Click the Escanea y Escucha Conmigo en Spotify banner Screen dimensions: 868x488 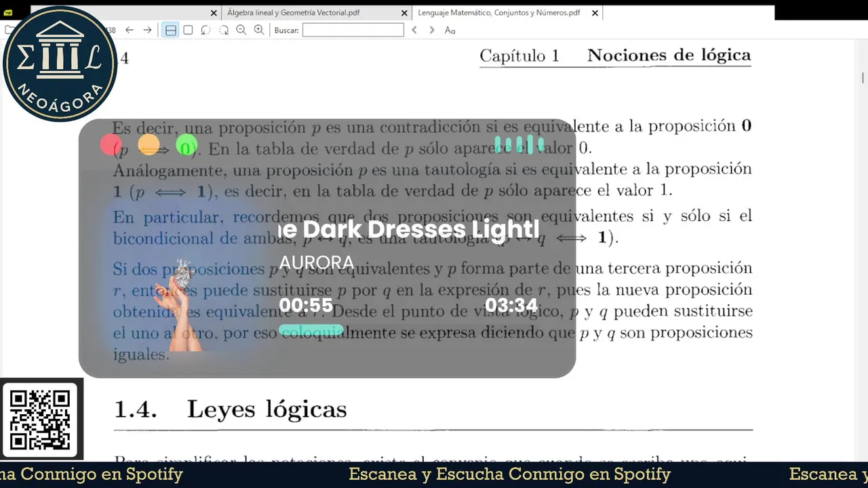click(509, 474)
